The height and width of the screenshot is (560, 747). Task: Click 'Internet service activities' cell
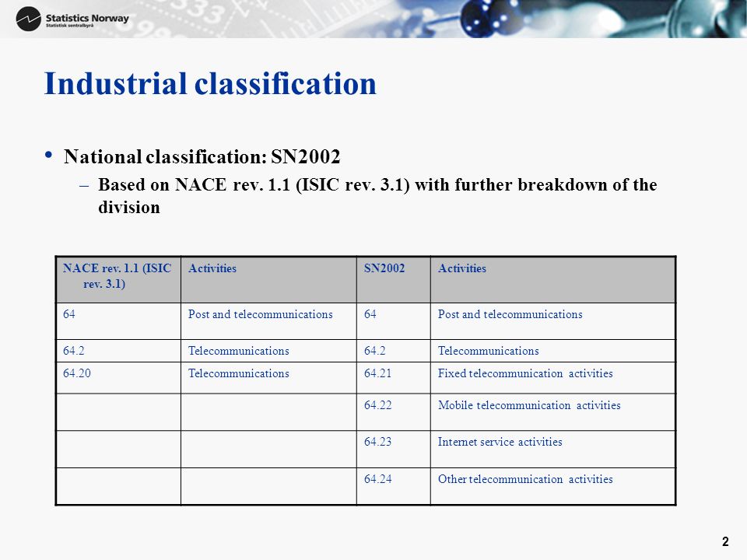pos(552,450)
